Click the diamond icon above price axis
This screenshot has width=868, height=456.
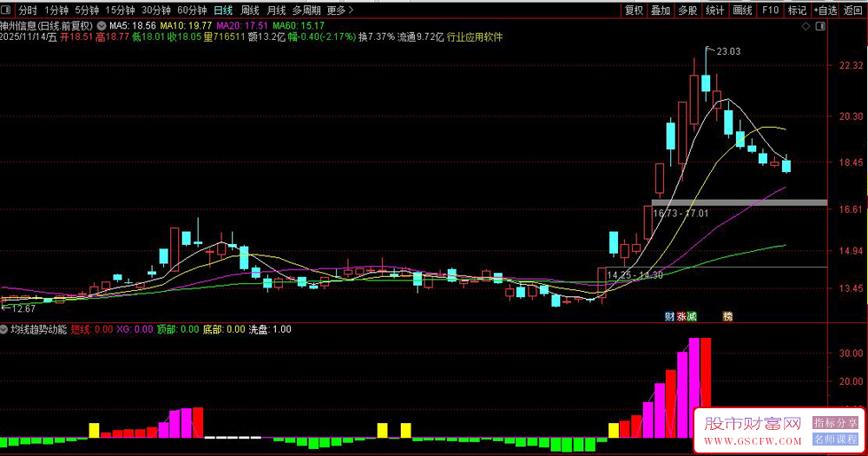[x=806, y=26]
